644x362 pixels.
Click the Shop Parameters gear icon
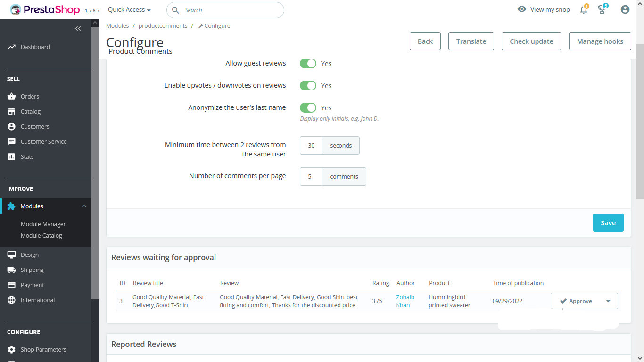(11, 350)
